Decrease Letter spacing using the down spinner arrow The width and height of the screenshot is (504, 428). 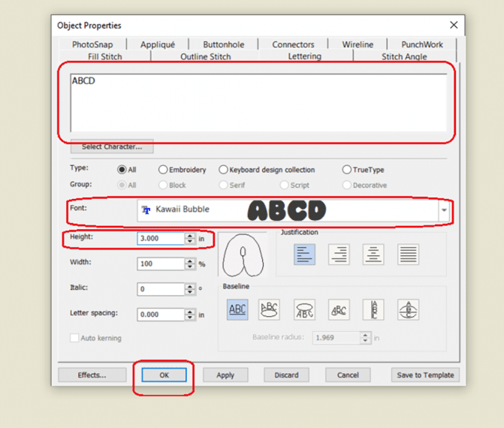[189, 318]
